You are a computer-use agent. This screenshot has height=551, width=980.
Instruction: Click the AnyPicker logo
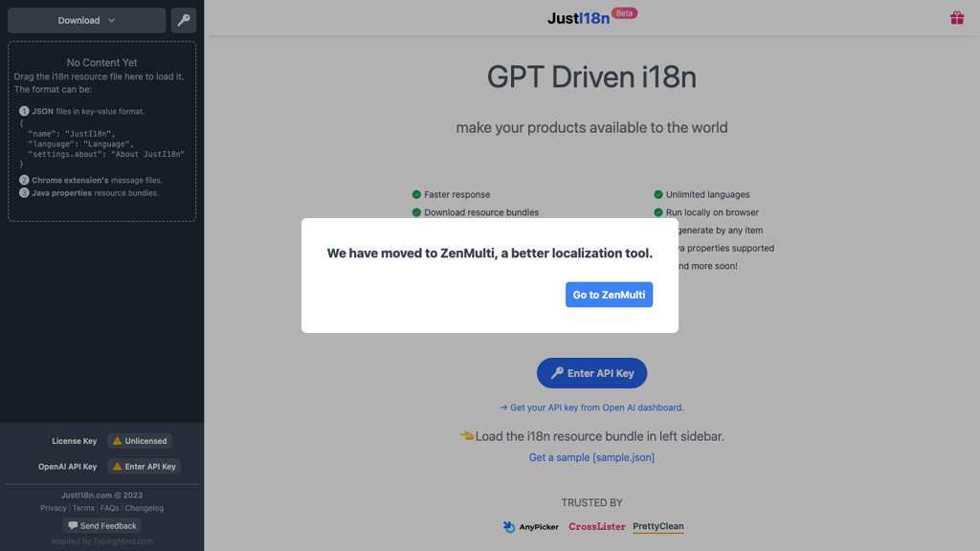coord(530,527)
